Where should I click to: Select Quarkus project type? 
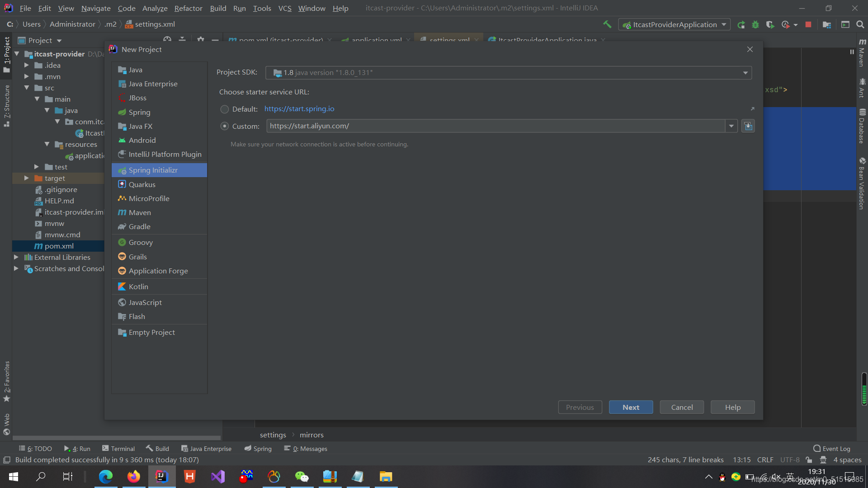(159, 184)
